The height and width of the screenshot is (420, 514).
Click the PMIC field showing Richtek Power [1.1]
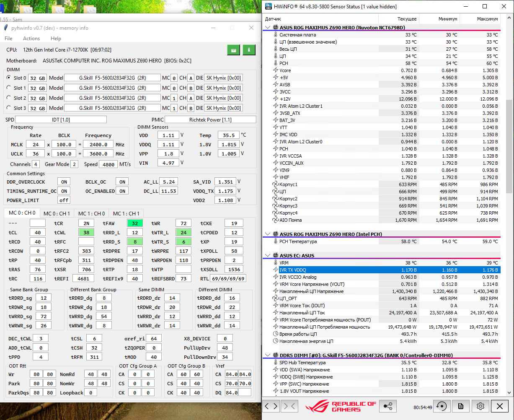210,119
